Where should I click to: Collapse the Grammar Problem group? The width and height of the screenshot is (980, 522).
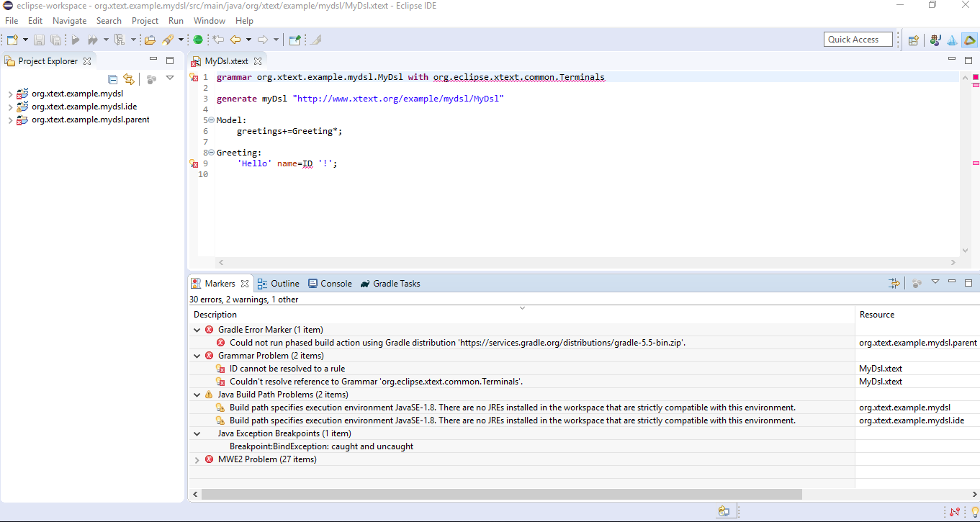tap(197, 356)
